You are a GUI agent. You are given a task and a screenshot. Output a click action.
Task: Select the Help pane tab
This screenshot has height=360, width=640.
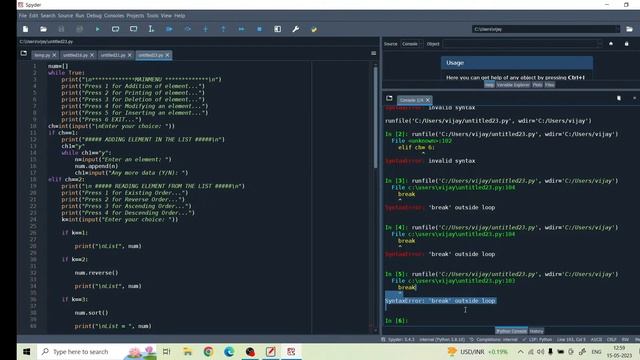click(489, 85)
